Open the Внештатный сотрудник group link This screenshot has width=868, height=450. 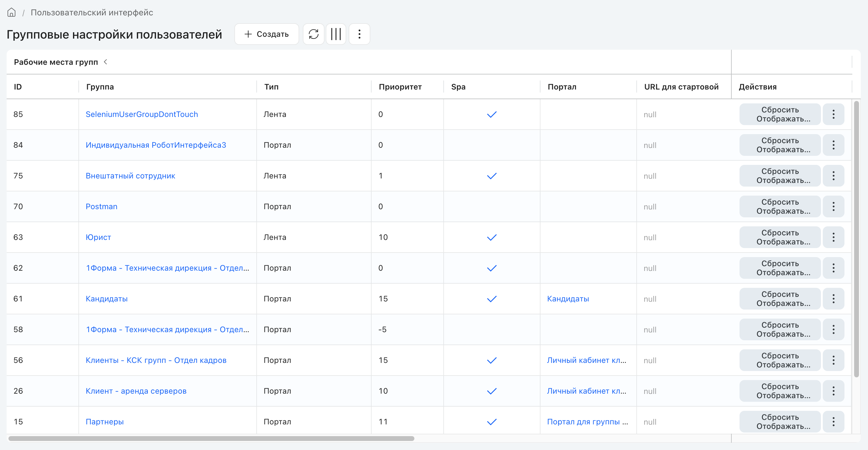point(130,175)
